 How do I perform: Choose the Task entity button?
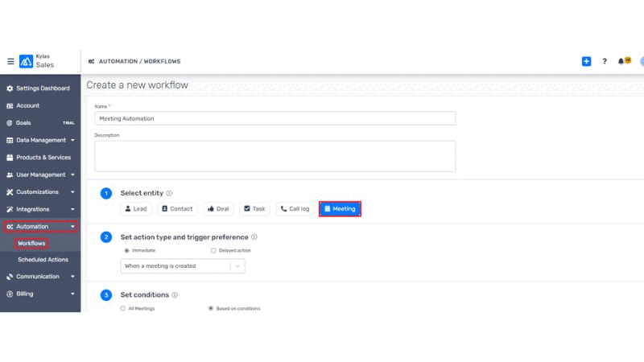click(254, 208)
